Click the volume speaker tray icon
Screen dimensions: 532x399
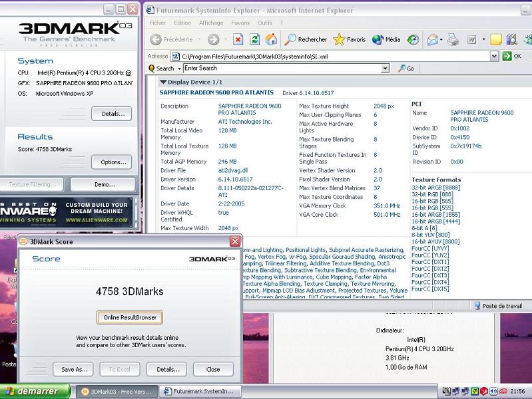[493, 391]
